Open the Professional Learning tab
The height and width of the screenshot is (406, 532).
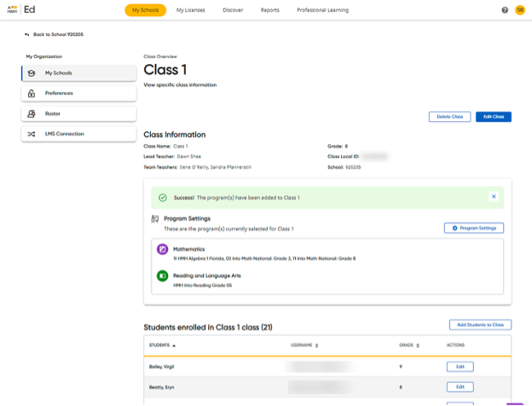[x=322, y=10]
